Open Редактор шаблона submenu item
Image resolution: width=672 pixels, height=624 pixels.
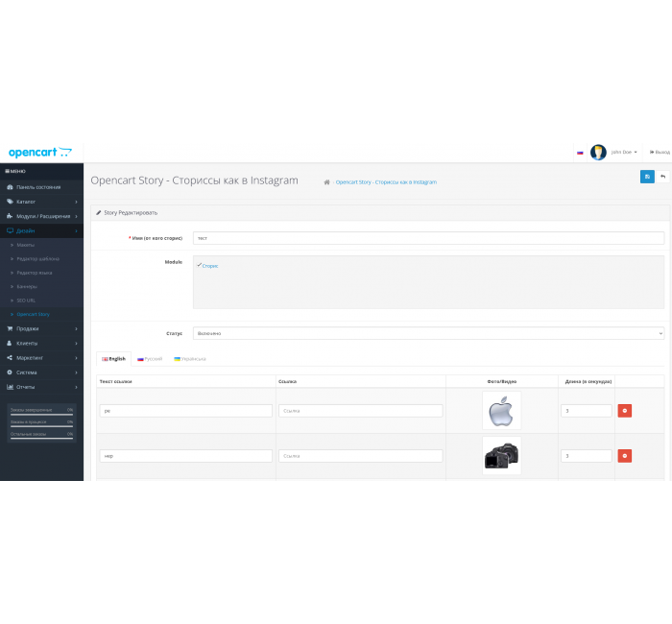pyautogui.click(x=37, y=259)
